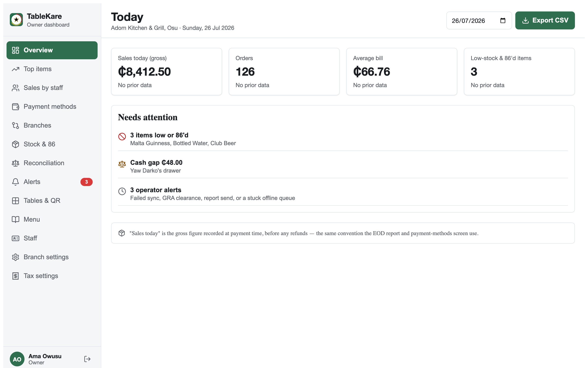Click the red 3 badge on Alerts
This screenshot has height=368, width=588.
87,182
